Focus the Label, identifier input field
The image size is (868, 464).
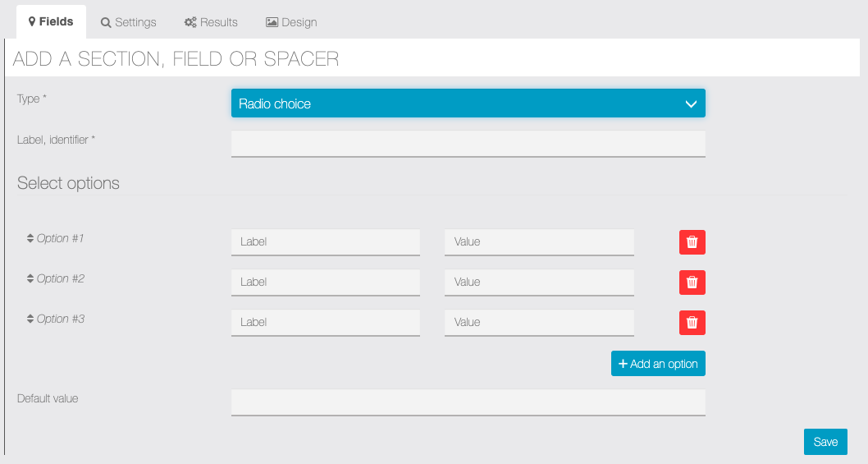468,143
